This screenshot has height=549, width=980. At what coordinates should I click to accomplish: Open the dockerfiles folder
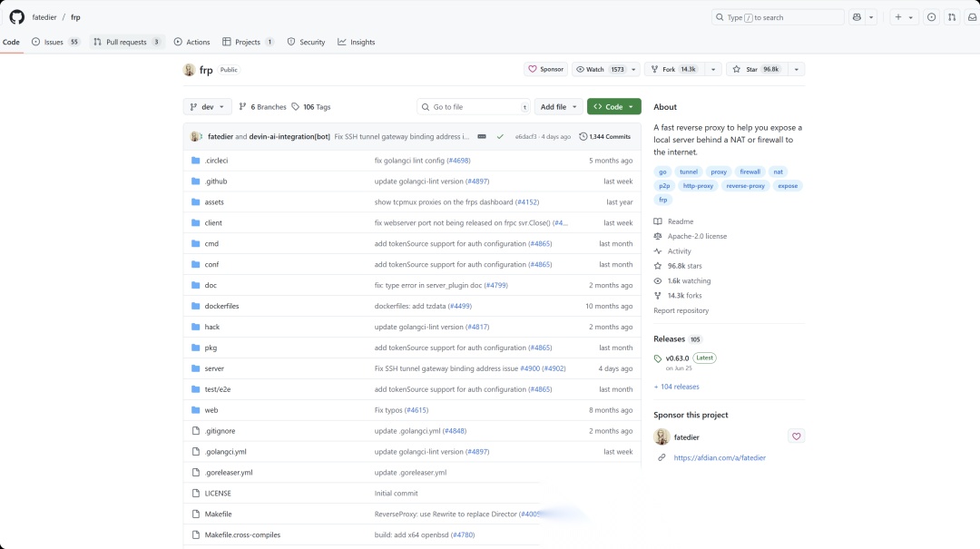221,306
